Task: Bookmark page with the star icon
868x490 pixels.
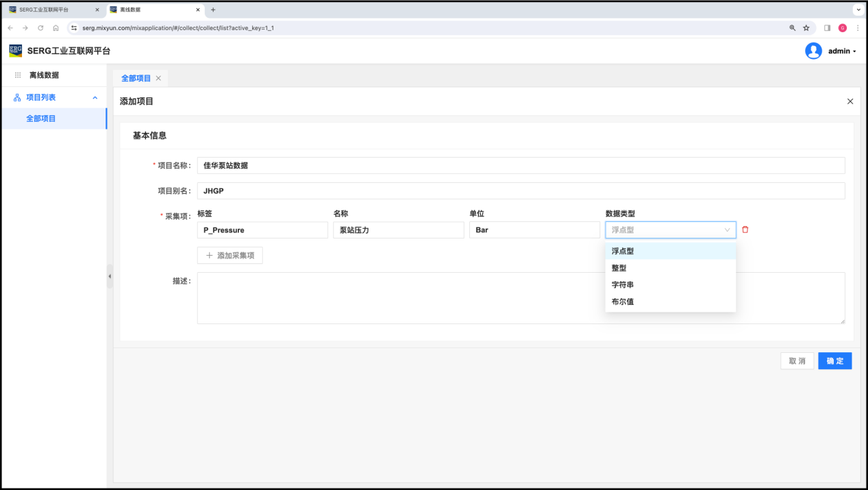Action: pyautogui.click(x=806, y=28)
